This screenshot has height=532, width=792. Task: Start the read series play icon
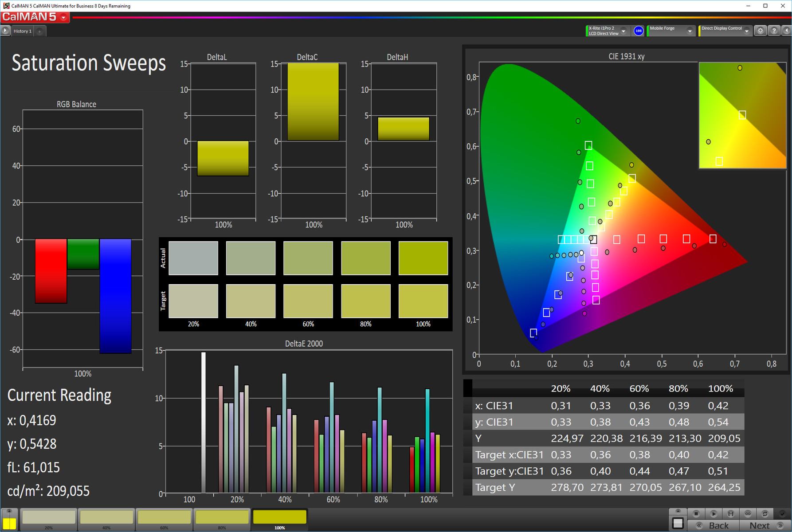pos(714,514)
